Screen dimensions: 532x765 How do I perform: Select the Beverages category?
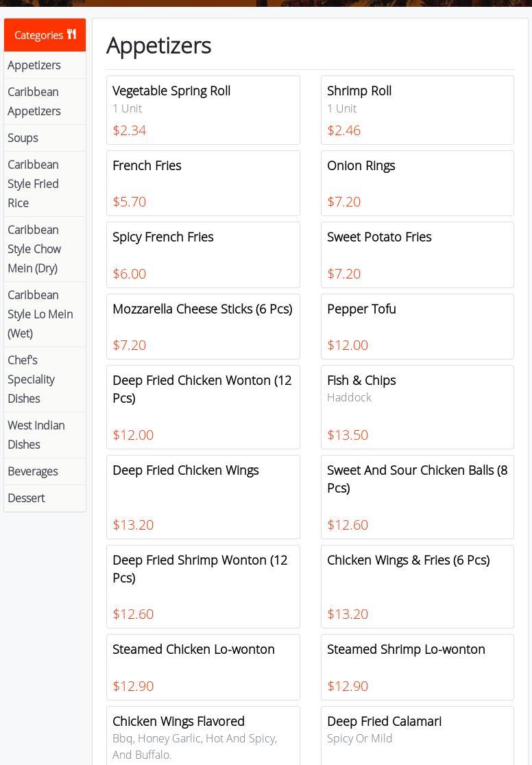(32, 471)
